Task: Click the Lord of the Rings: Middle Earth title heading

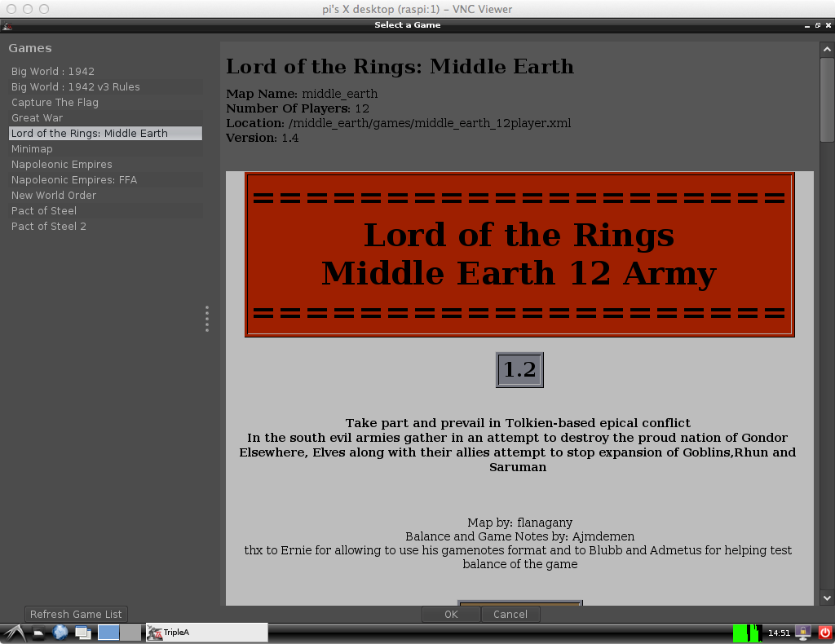Action: 400,67
